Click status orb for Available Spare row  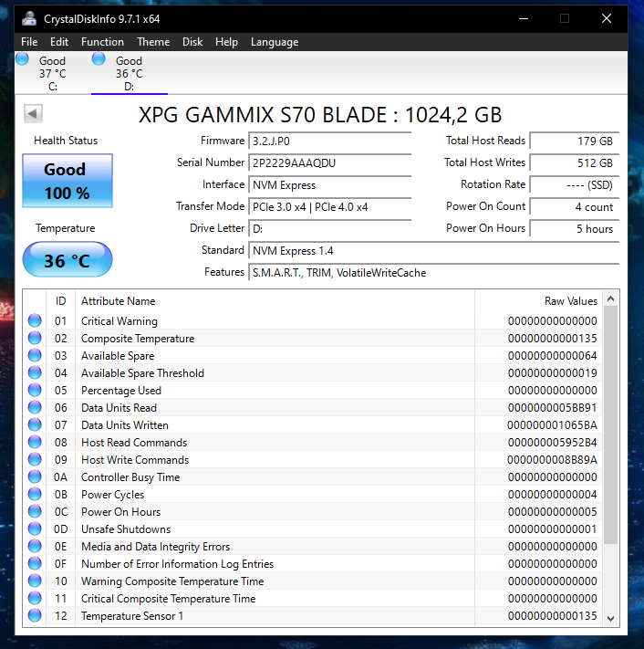[35, 355]
